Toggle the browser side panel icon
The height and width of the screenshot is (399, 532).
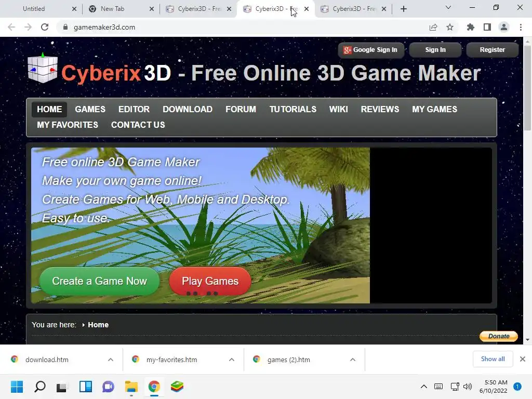pyautogui.click(x=487, y=27)
